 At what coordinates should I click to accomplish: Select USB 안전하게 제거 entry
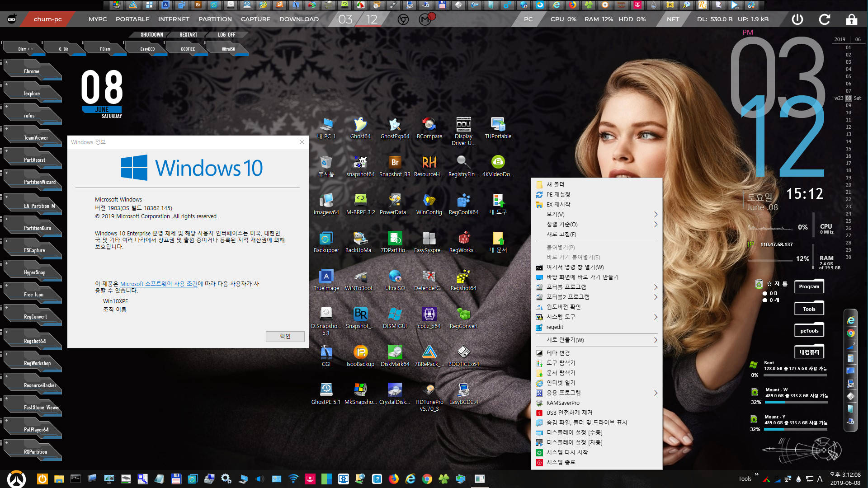pos(597,413)
